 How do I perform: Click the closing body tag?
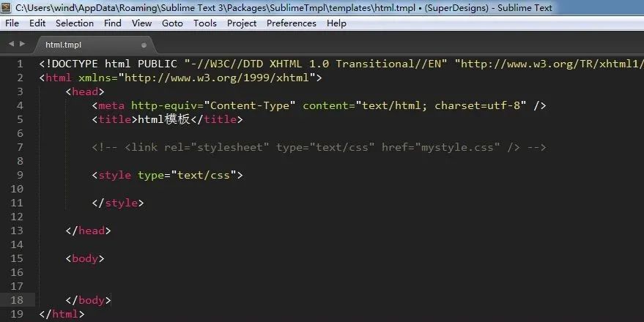[89, 300]
